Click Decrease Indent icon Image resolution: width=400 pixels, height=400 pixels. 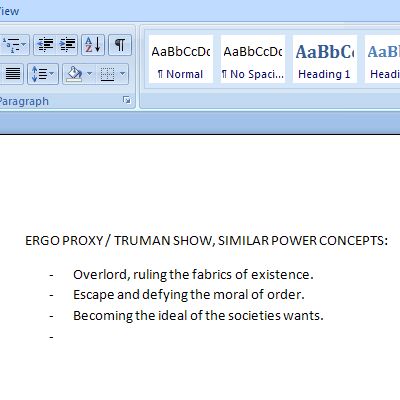coord(45,45)
